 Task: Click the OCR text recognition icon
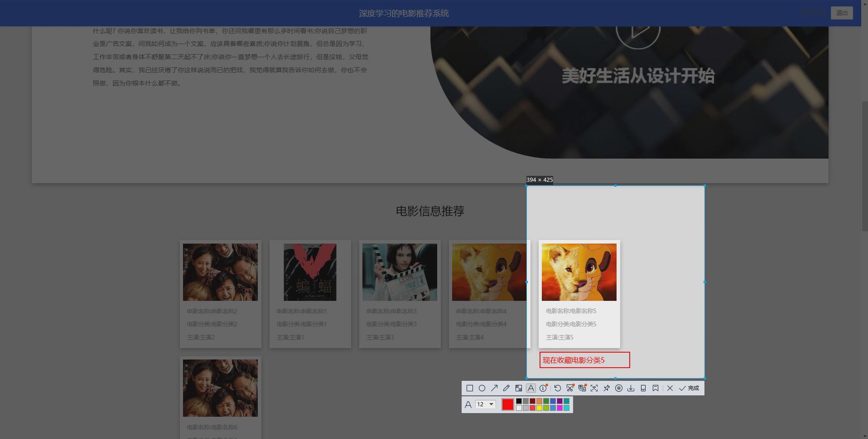(594, 388)
